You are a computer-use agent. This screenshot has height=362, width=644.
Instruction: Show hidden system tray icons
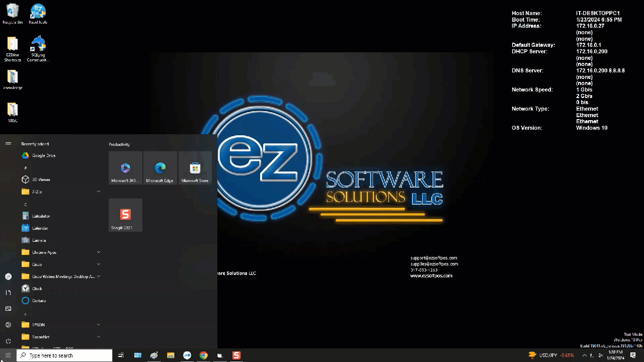pos(584,355)
